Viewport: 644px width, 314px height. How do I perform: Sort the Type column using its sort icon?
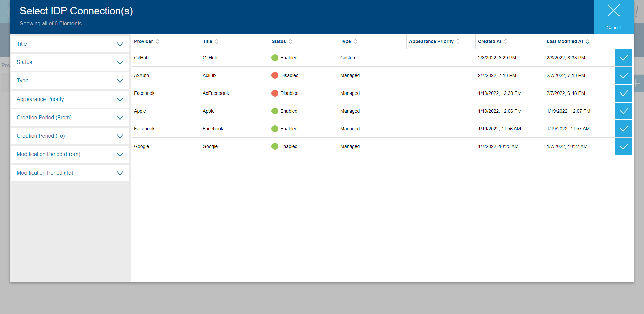pyautogui.click(x=355, y=41)
